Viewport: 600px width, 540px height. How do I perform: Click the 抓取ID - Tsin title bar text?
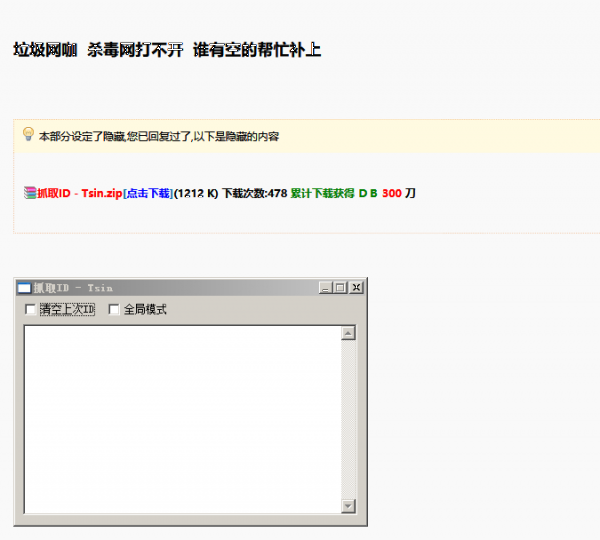(x=73, y=288)
